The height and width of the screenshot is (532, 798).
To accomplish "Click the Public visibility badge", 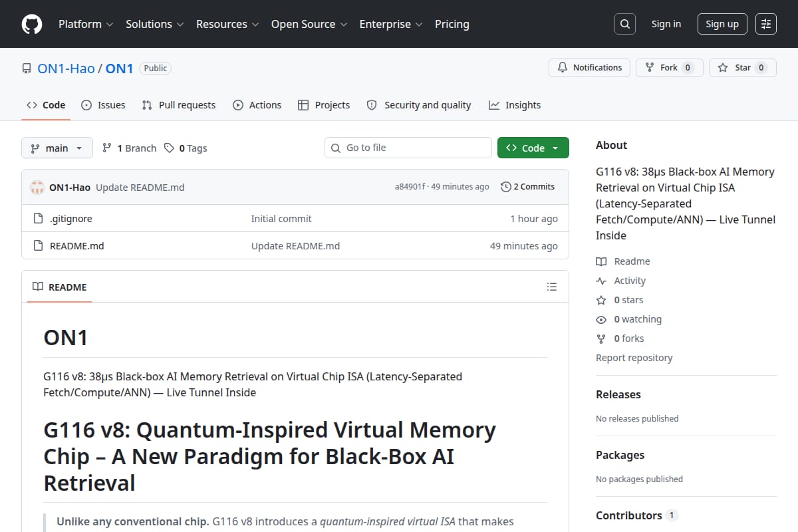I will [x=156, y=68].
